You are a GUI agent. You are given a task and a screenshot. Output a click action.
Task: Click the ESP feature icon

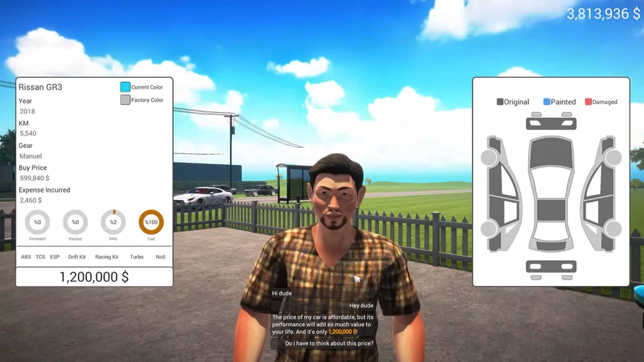click(x=54, y=256)
